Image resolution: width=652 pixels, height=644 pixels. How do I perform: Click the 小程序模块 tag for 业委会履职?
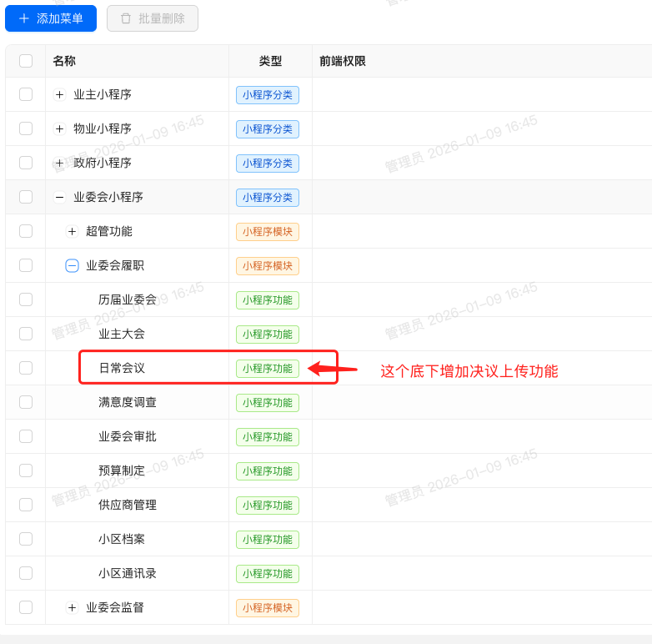click(x=267, y=266)
